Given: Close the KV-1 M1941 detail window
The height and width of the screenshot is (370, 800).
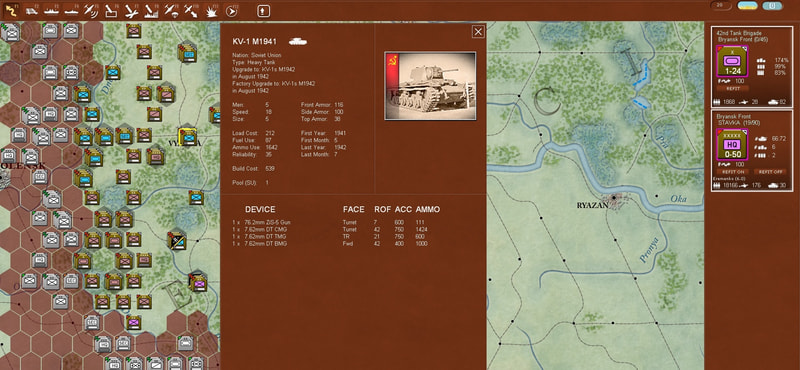Looking at the screenshot, I should (478, 32).
